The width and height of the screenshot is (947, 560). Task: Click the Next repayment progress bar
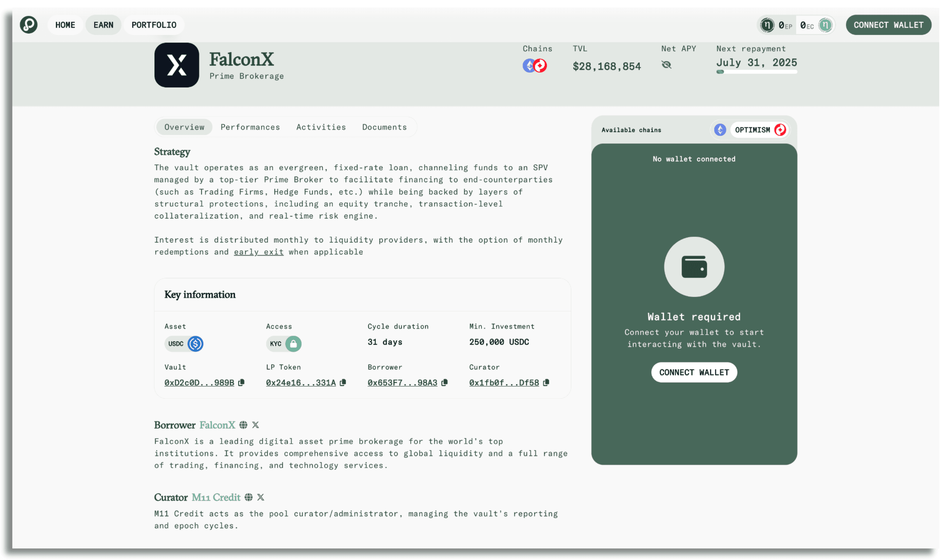tap(757, 72)
